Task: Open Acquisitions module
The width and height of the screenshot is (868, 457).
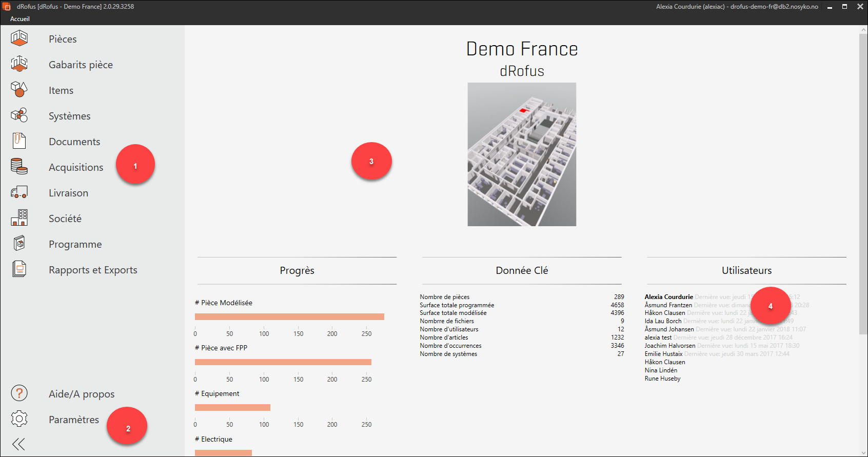Action: [x=76, y=167]
